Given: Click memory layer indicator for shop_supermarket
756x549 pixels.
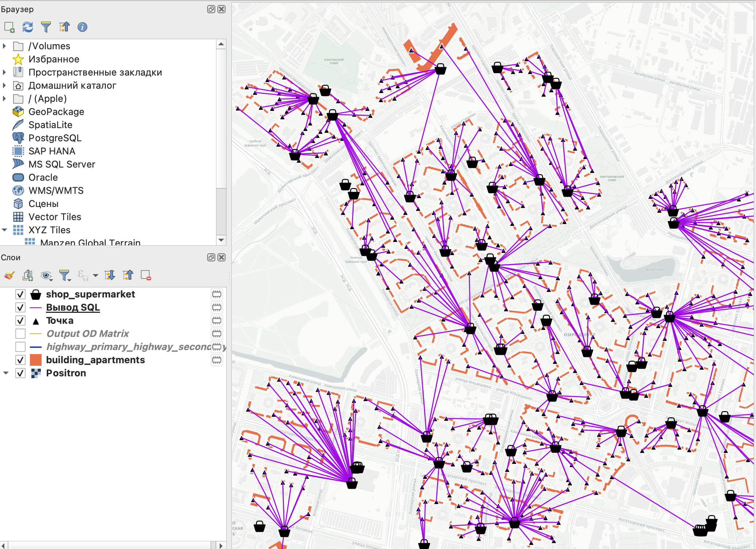Looking at the screenshot, I should point(217,294).
